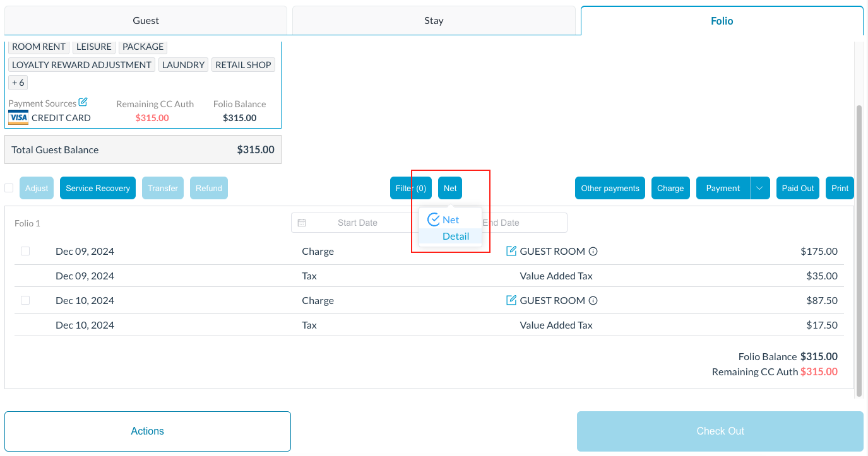Expand the + 6 hidden charge categories
This screenshot has width=868, height=456.
(x=18, y=83)
